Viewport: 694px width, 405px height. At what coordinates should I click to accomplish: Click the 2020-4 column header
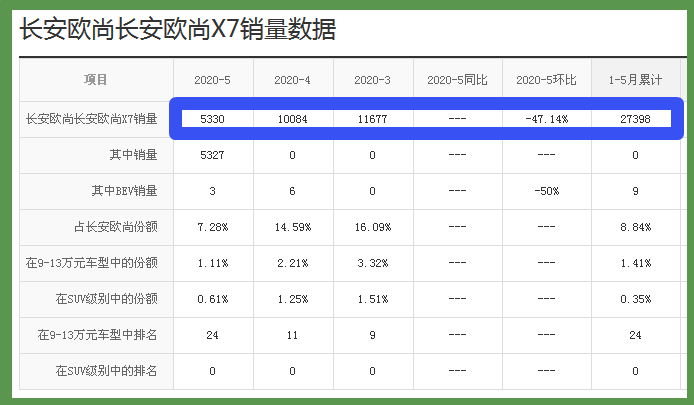(x=293, y=80)
